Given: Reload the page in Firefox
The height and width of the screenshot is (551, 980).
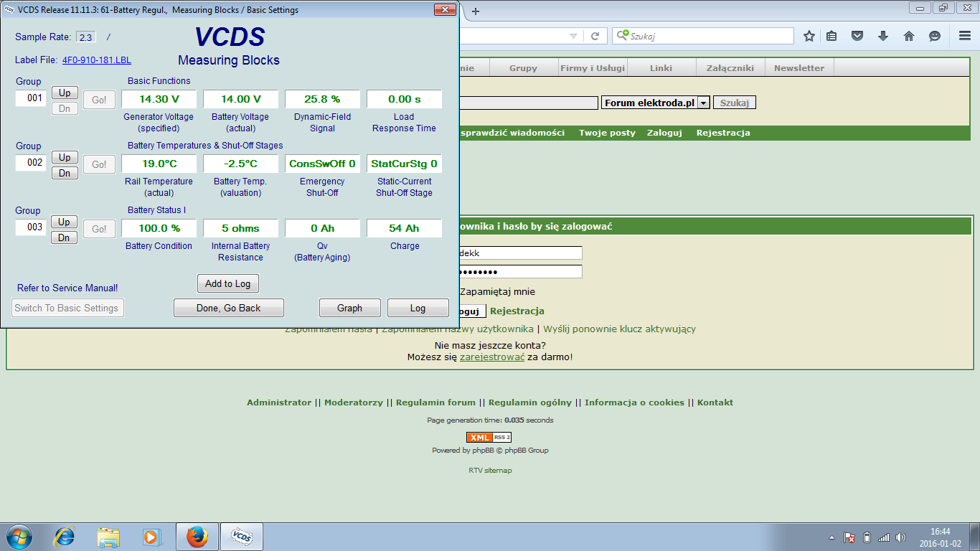Looking at the screenshot, I should point(595,36).
